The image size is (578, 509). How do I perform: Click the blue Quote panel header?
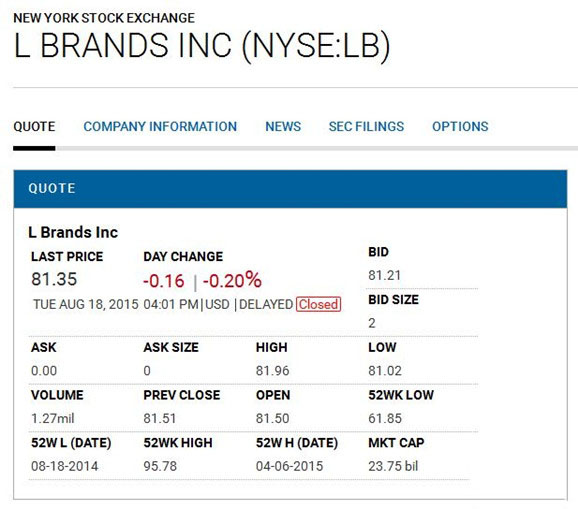[290, 189]
